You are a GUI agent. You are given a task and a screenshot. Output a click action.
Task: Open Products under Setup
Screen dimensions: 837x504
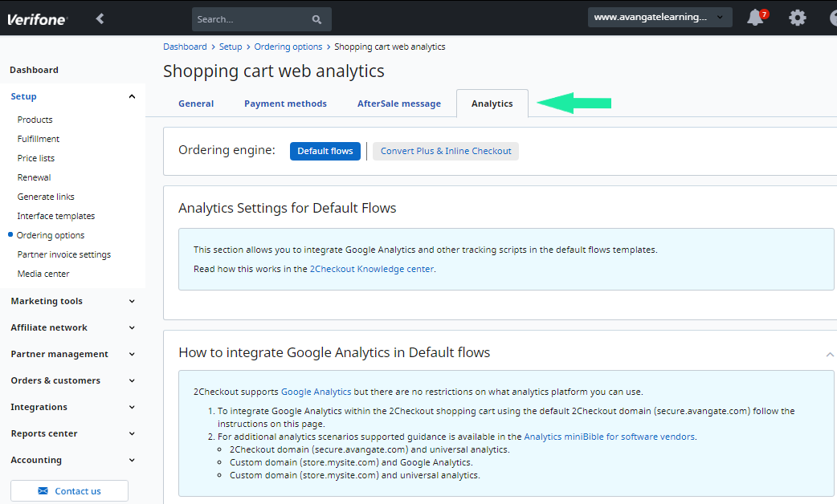point(35,120)
